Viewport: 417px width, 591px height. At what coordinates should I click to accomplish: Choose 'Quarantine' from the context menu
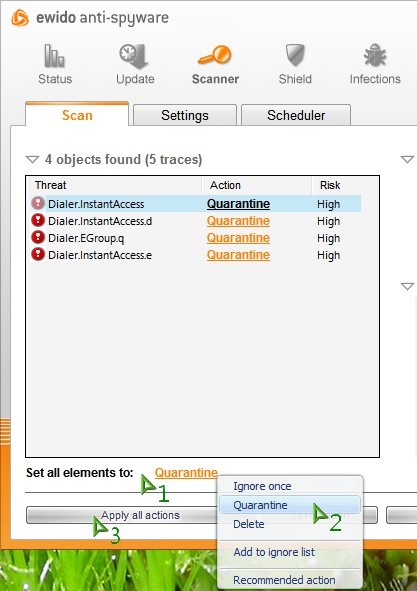290,505
